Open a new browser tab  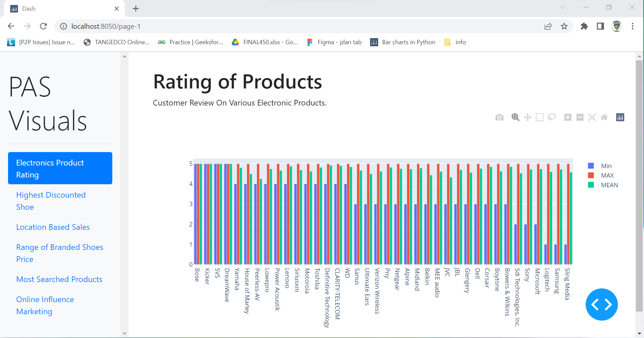pyautogui.click(x=136, y=9)
